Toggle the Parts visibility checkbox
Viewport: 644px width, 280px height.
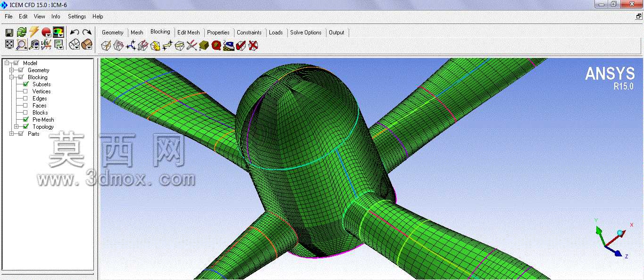(x=21, y=134)
